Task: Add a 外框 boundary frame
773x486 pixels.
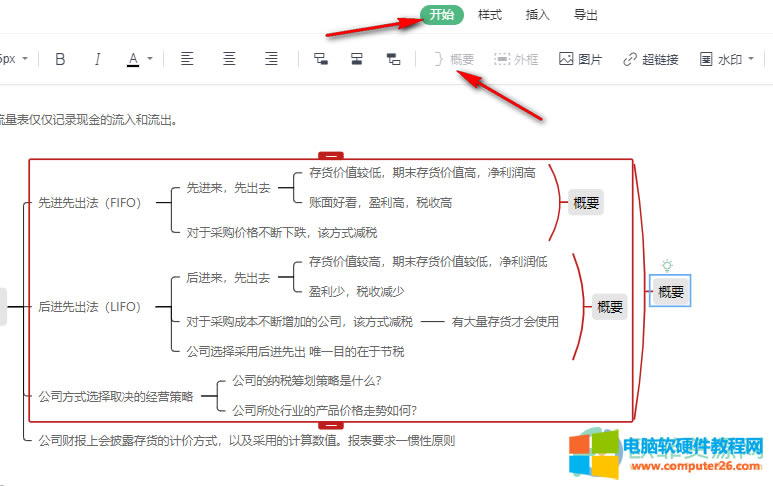Action: pyautogui.click(x=516, y=59)
